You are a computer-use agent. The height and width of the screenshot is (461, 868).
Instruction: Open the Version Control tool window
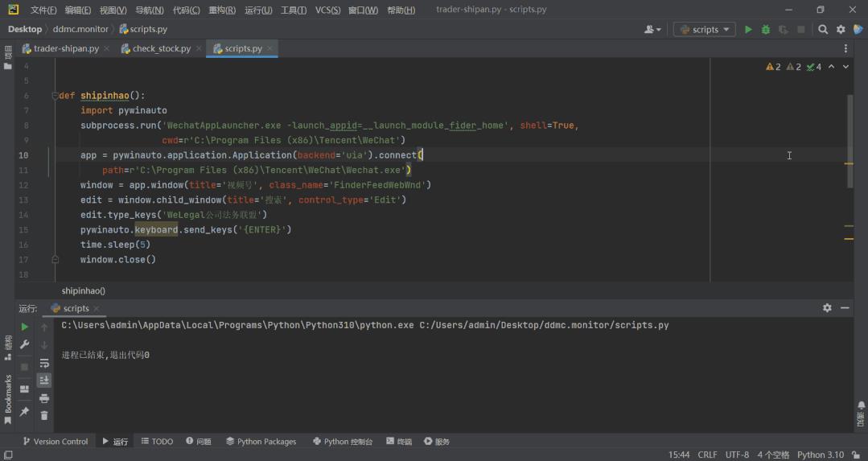[x=56, y=441]
